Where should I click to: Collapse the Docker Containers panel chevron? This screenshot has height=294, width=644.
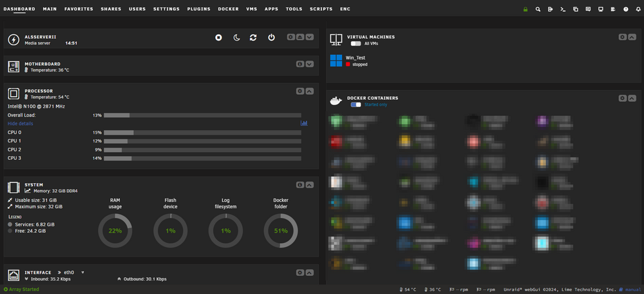click(632, 98)
